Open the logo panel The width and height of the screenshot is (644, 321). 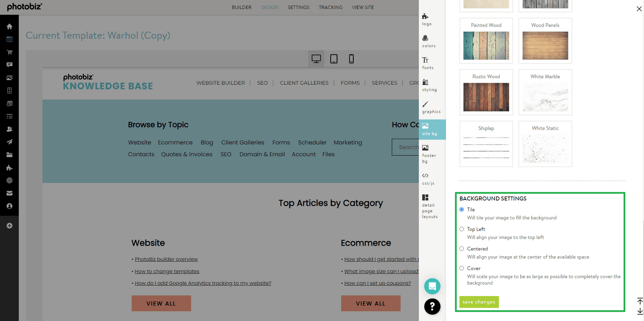point(426,19)
